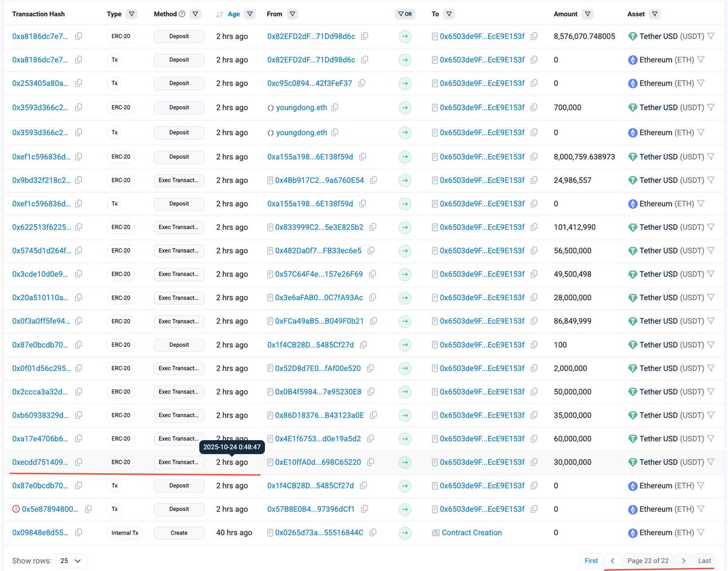Image resolution: width=728 pixels, height=571 pixels.
Task: Open youngdong.eth in 700,000 row
Action: 302,107
